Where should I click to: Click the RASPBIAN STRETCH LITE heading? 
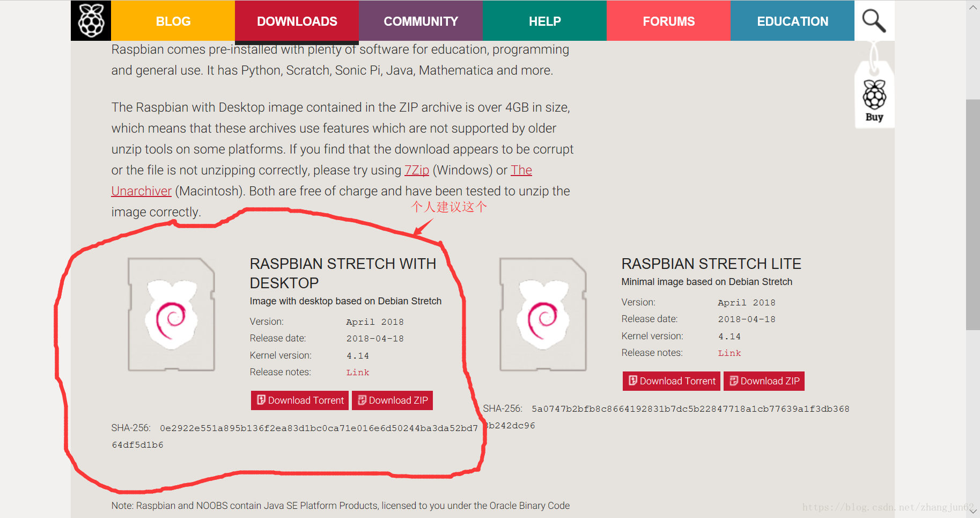[x=711, y=264]
